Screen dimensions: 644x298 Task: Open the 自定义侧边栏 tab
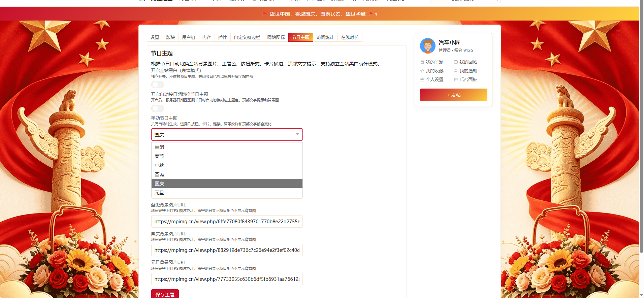click(247, 37)
